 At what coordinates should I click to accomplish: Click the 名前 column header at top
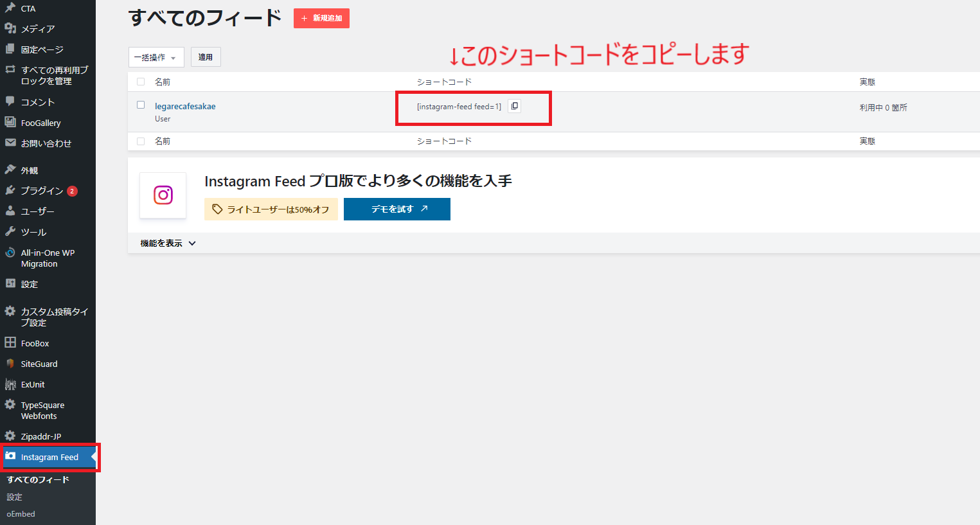click(162, 82)
